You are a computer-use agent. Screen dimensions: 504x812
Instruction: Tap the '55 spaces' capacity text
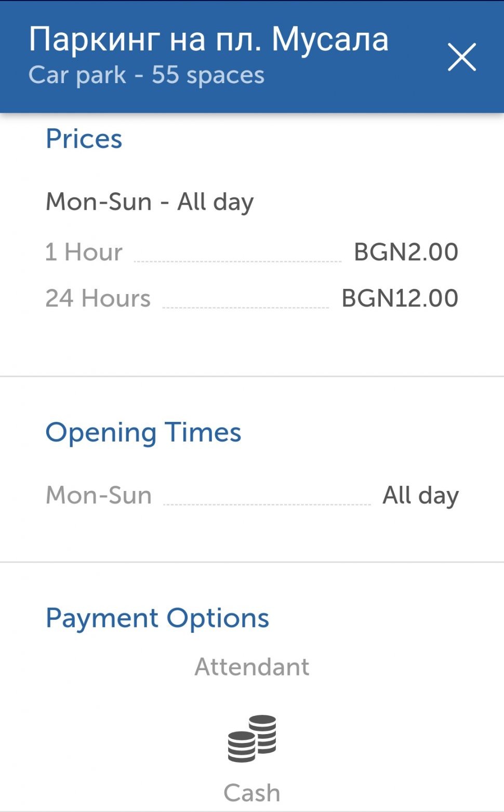point(208,75)
